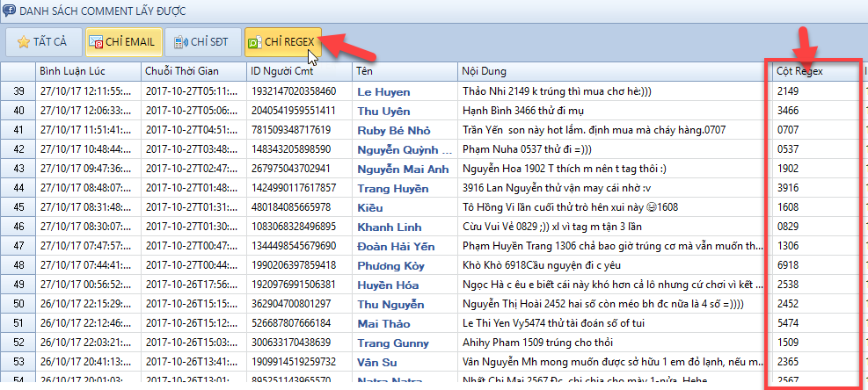Click the name Kiều

369,208
